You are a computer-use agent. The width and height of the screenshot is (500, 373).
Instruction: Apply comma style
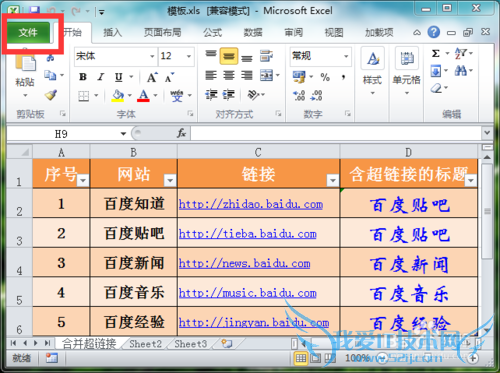click(343, 77)
